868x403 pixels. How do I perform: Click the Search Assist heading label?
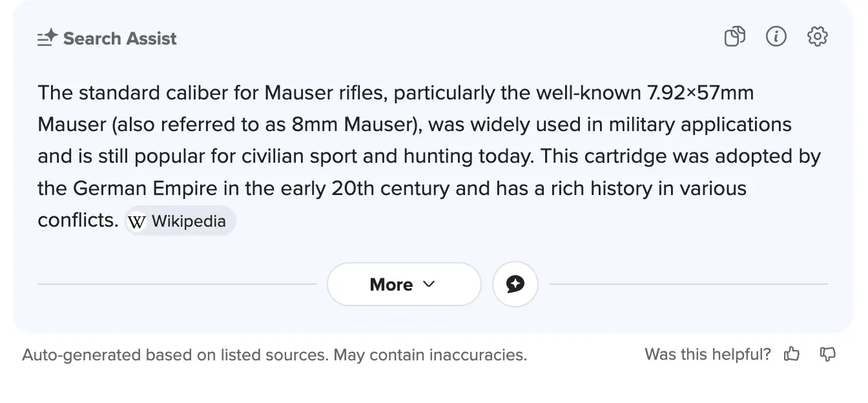119,39
